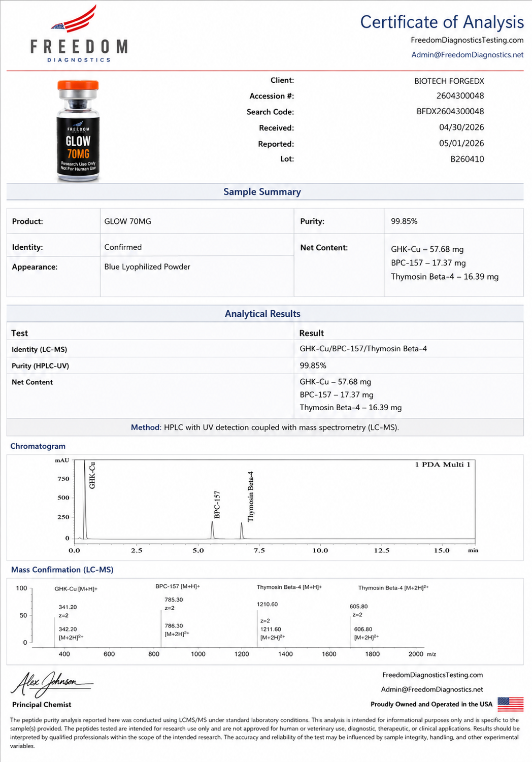The height and width of the screenshot is (762, 532).
Task: Click the Chromatogram section heading
Action: [x=38, y=446]
